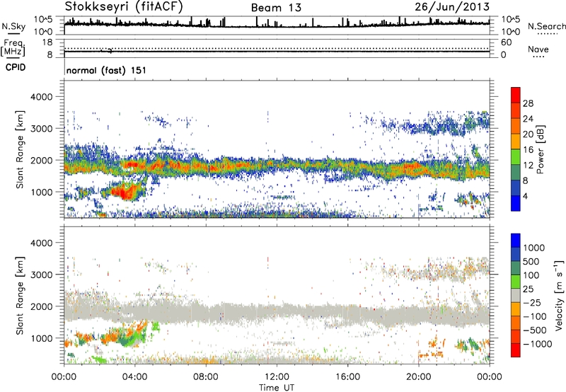Click the 'N.Search' legend label
The image size is (566, 392).
click(x=546, y=26)
